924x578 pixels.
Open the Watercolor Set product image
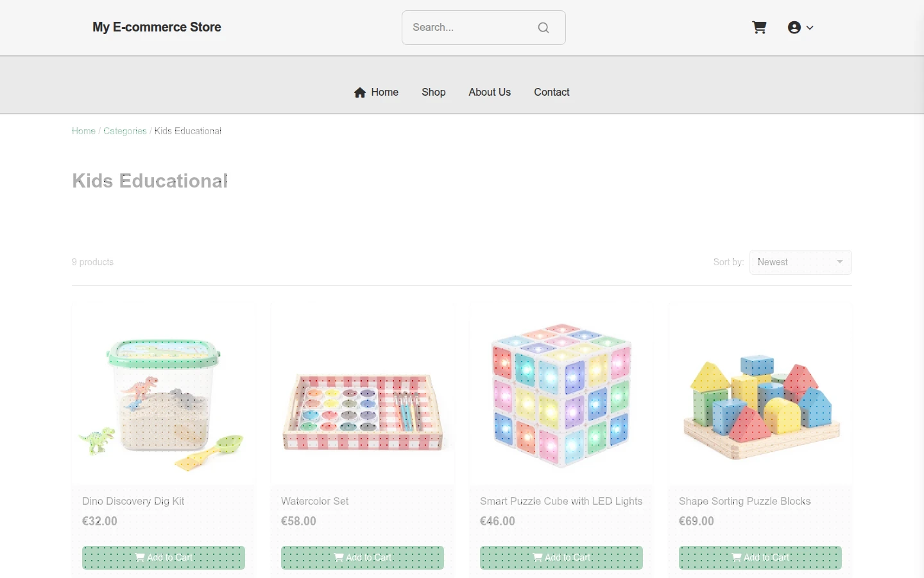tap(363, 394)
